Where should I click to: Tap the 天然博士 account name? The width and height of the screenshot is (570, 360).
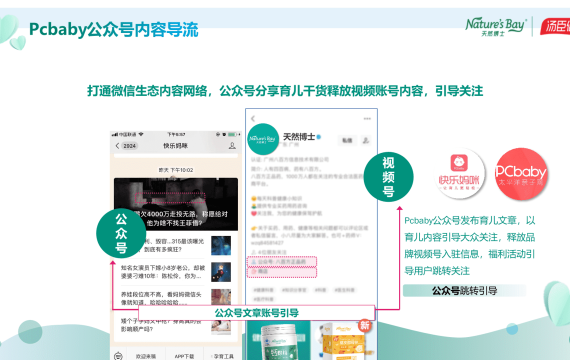click(x=299, y=137)
